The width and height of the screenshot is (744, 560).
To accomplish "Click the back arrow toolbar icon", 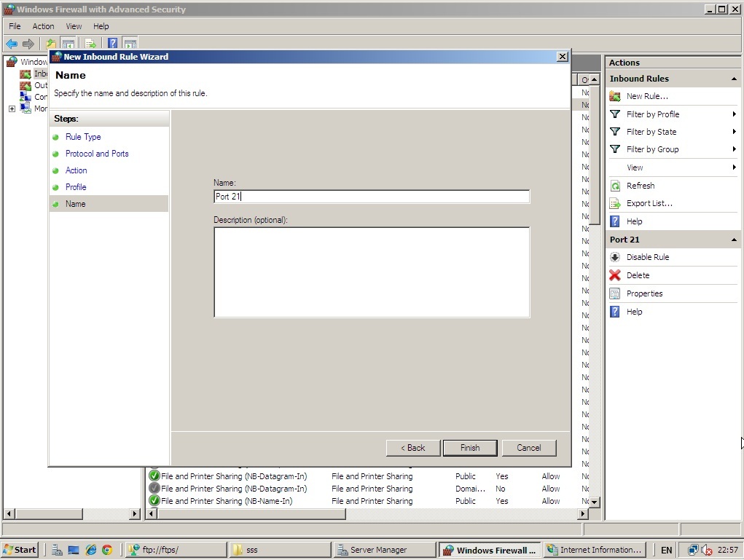I will (x=12, y=44).
